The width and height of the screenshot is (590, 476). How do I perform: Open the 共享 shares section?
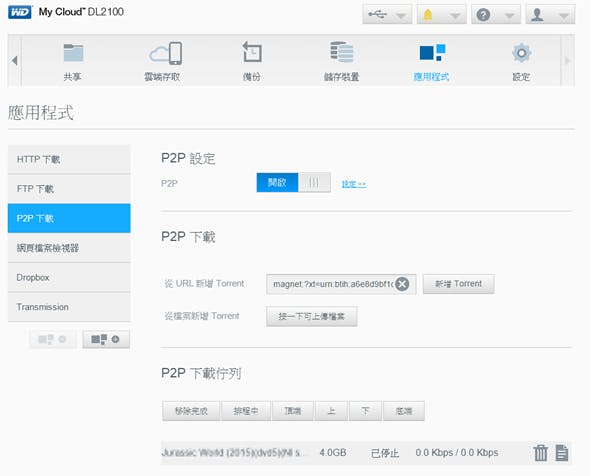(x=73, y=61)
